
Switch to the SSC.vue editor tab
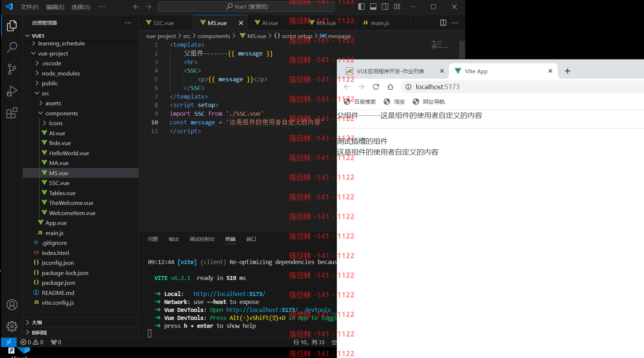(166, 23)
